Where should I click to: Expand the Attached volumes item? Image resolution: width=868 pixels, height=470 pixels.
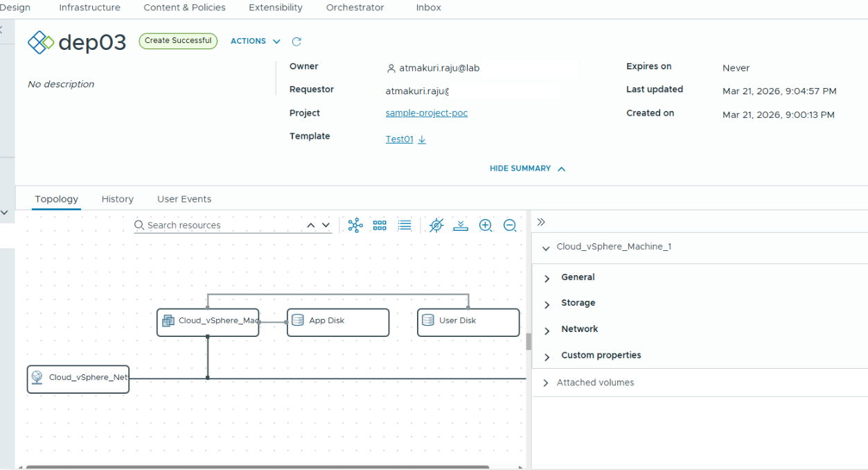pyautogui.click(x=595, y=383)
